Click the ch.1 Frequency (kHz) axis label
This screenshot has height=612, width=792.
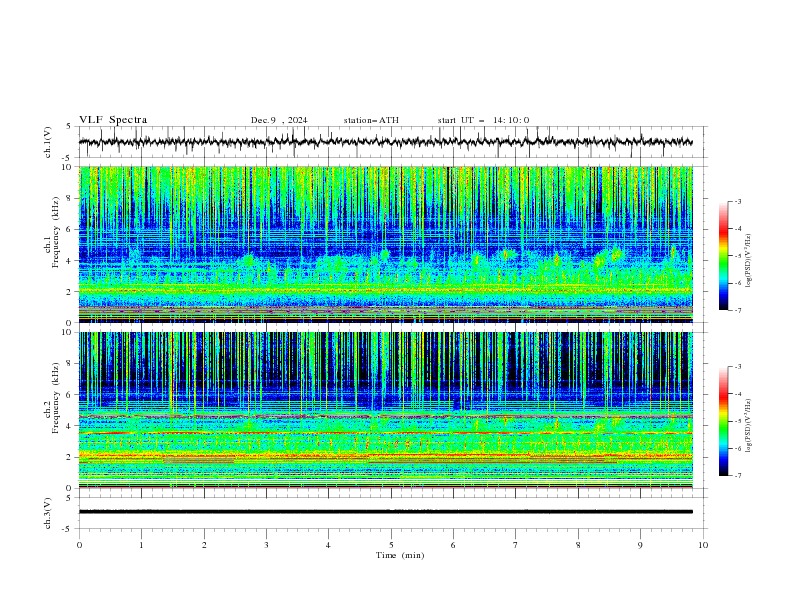(x=52, y=233)
